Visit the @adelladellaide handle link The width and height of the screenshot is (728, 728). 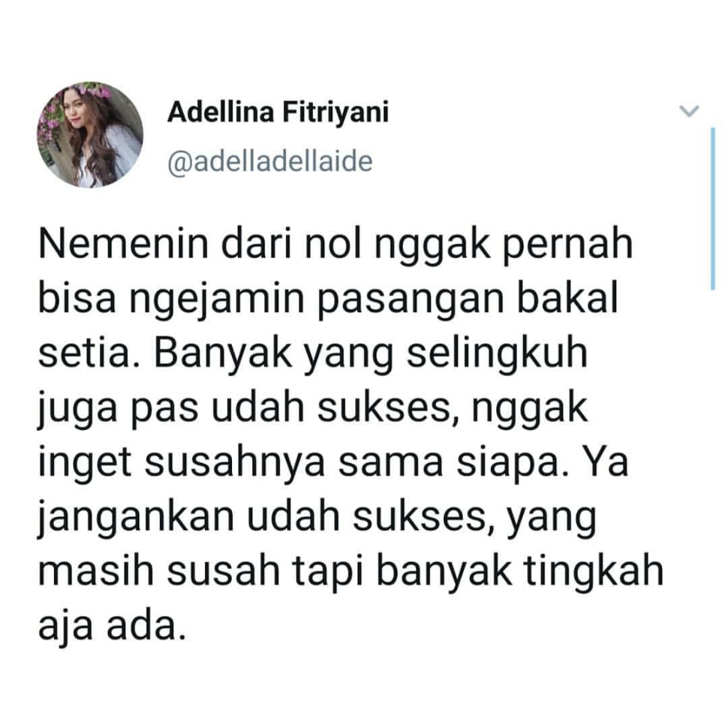click(x=269, y=162)
